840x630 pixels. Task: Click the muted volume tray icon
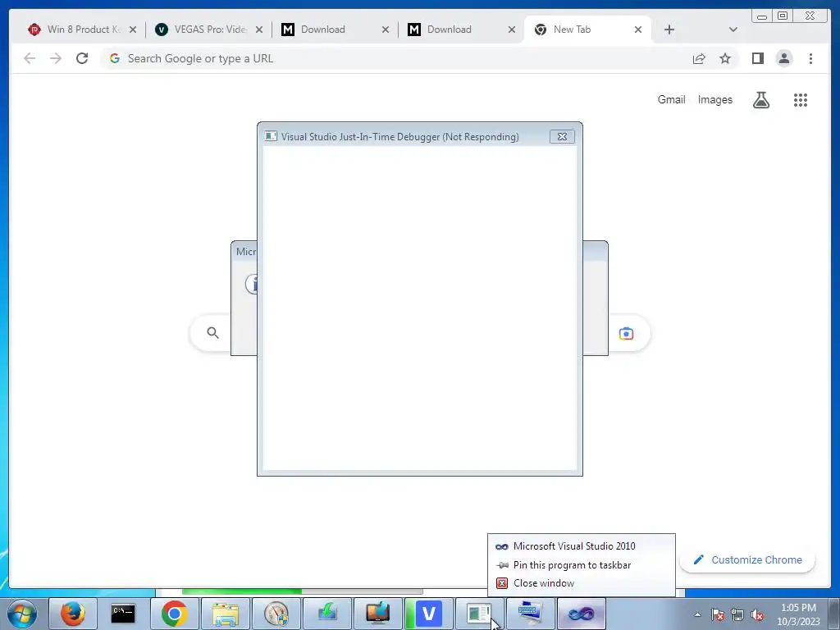pyautogui.click(x=757, y=614)
